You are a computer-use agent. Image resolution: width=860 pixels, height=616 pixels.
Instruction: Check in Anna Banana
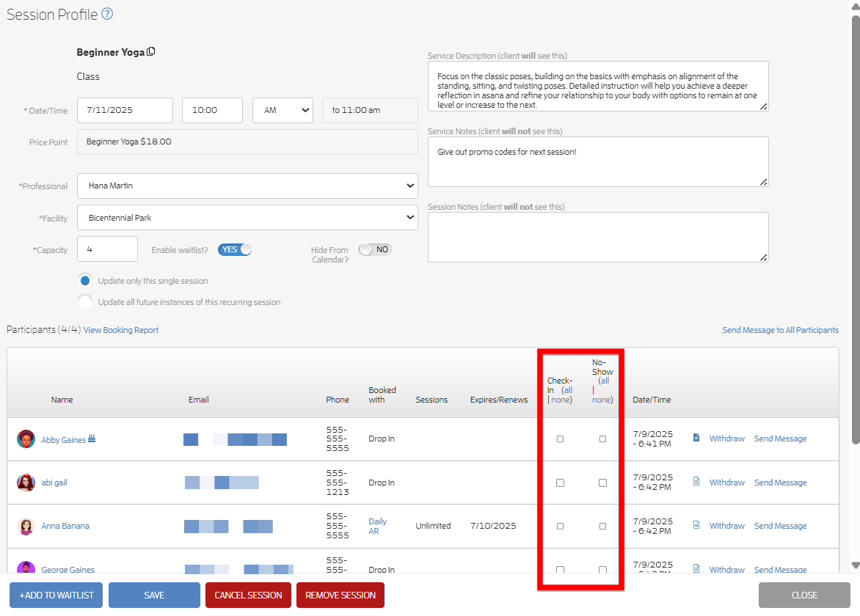click(560, 526)
